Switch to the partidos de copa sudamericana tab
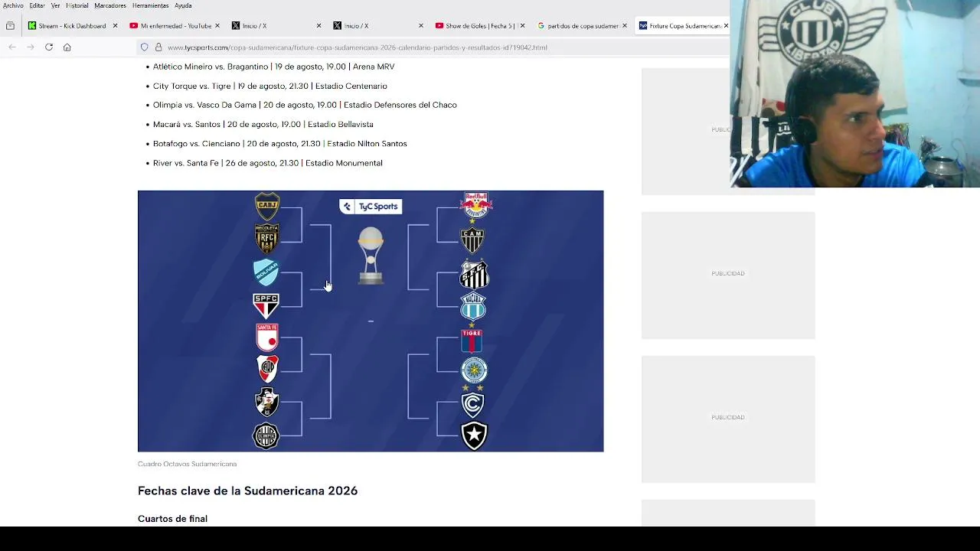The height and width of the screenshot is (551, 980). tap(581, 26)
